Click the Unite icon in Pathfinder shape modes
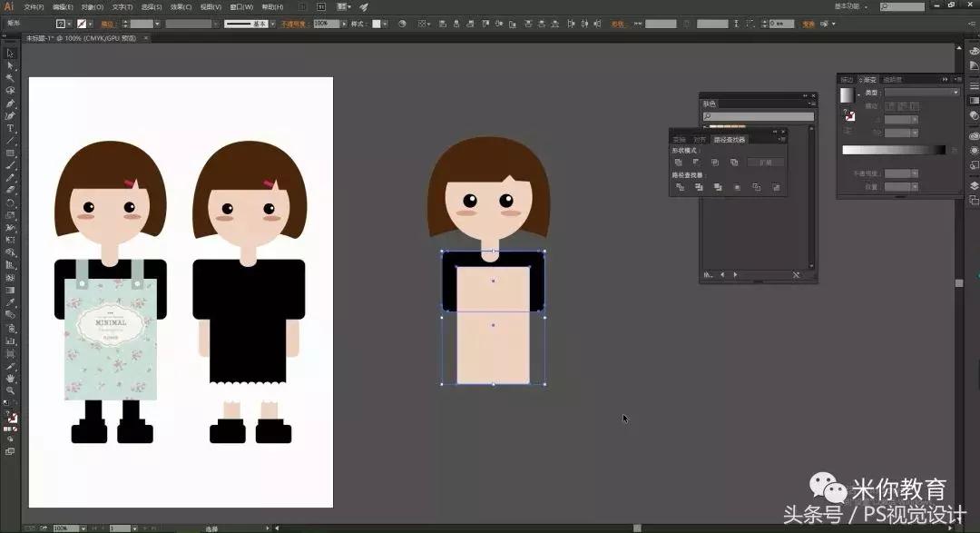Image resolution: width=980 pixels, height=533 pixels. (678, 163)
